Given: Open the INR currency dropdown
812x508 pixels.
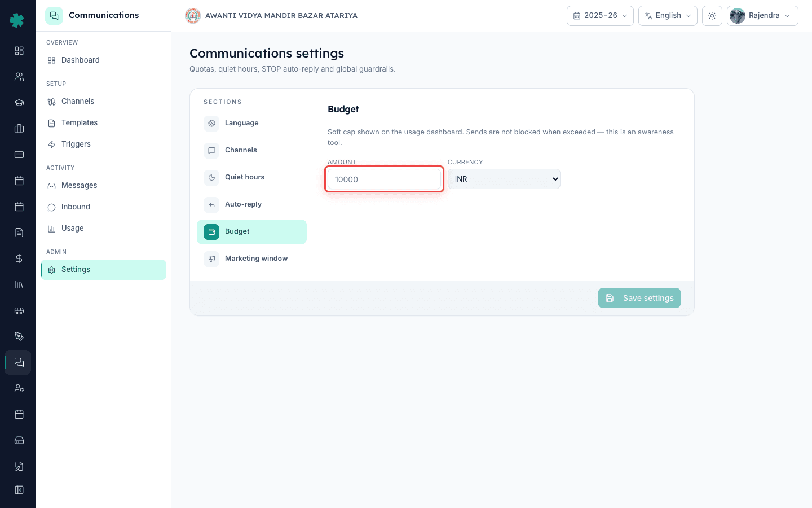Looking at the screenshot, I should point(504,179).
